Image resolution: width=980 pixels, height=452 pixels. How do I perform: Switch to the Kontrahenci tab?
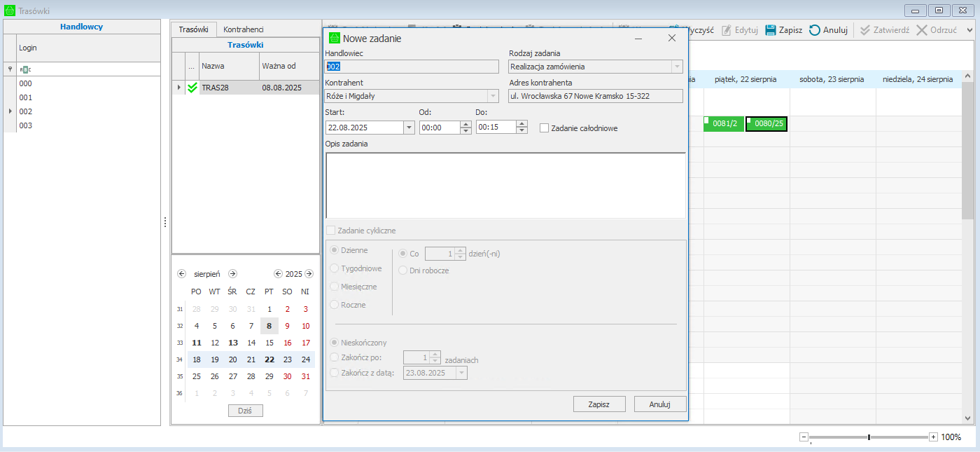click(243, 29)
